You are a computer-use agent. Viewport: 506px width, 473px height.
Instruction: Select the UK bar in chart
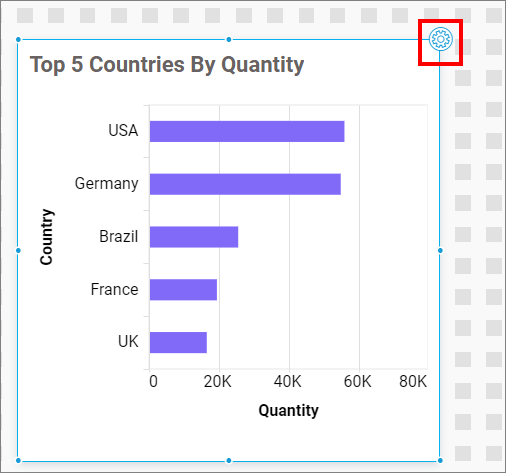tap(178, 342)
